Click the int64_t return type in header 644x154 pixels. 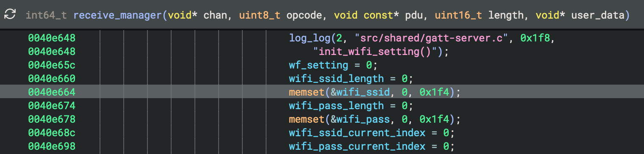click(46, 15)
